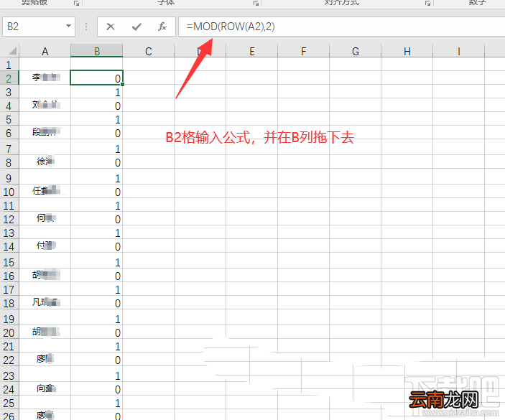Select column F header
The height and width of the screenshot is (420, 505).
[x=303, y=51]
